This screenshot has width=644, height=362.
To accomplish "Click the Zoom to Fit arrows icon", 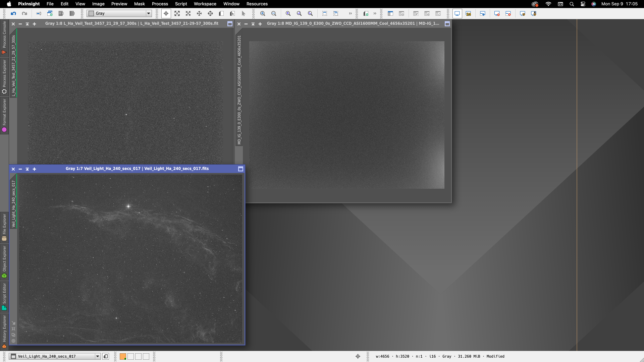I will [x=177, y=13].
